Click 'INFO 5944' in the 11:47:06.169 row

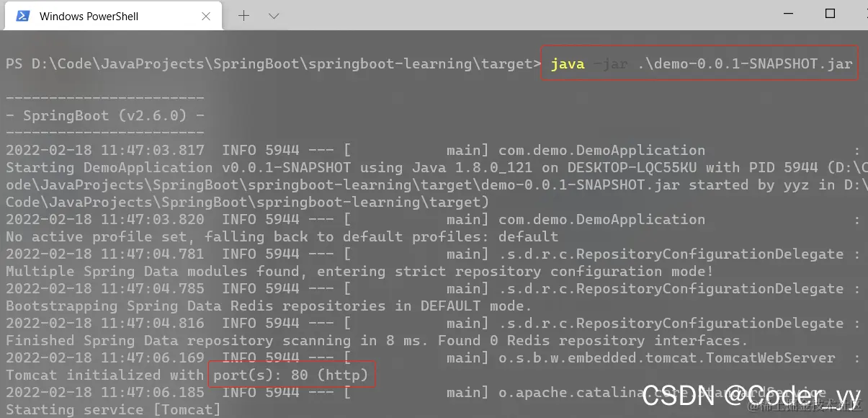(261, 357)
